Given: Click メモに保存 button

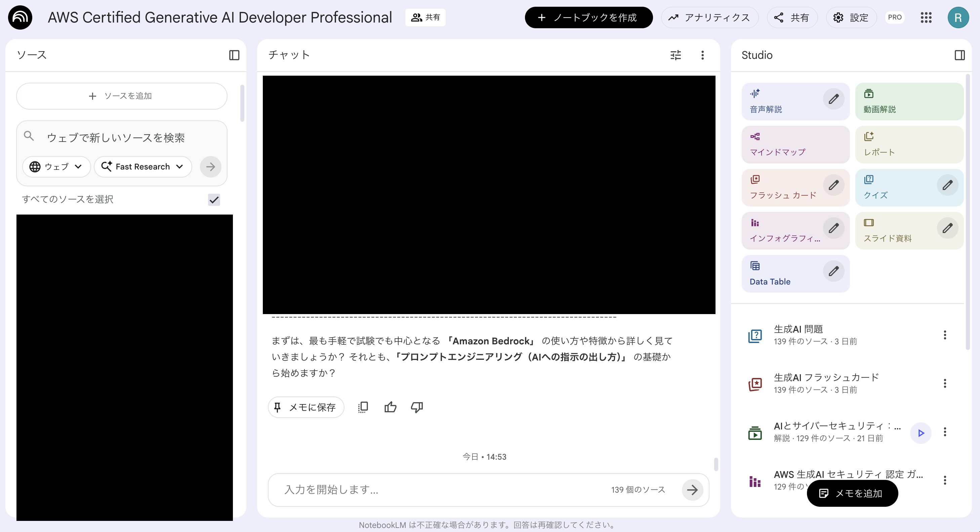Looking at the screenshot, I should coord(306,407).
